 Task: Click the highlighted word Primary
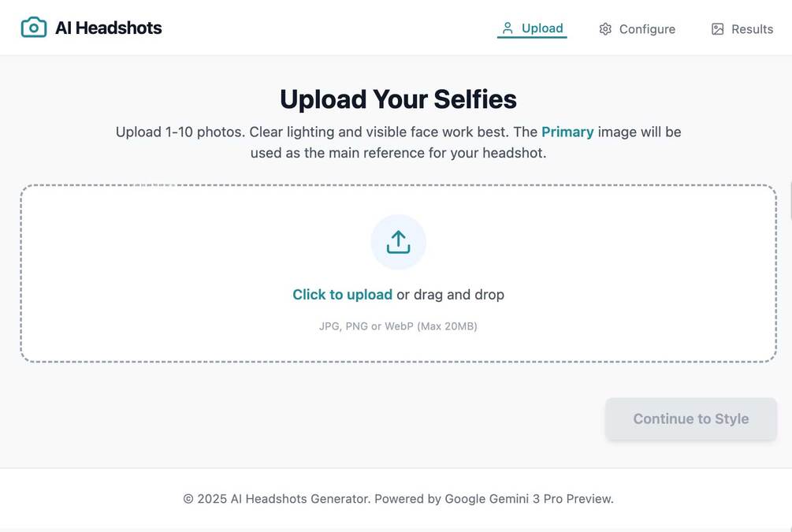tap(567, 132)
